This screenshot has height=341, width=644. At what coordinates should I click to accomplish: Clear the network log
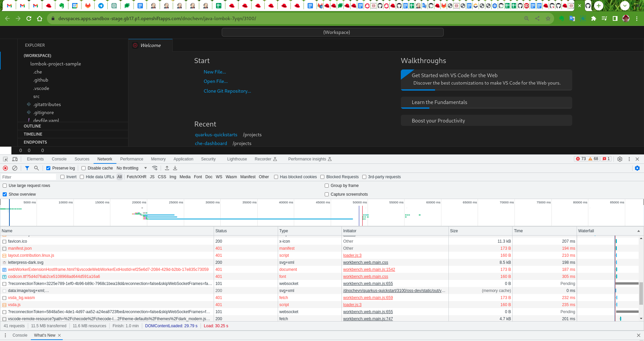pos(15,168)
